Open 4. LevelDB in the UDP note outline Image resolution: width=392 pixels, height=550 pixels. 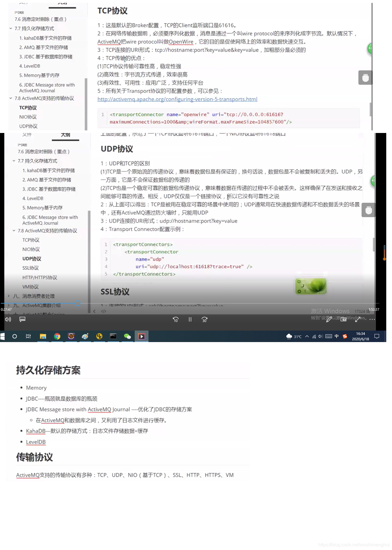tap(33, 198)
